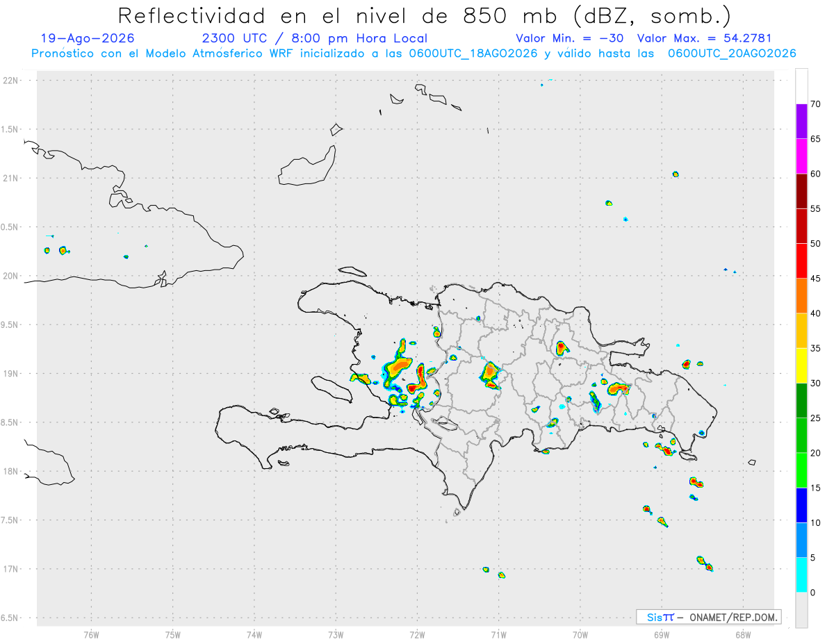Click the date '19-Ago-2026'

click(88, 38)
